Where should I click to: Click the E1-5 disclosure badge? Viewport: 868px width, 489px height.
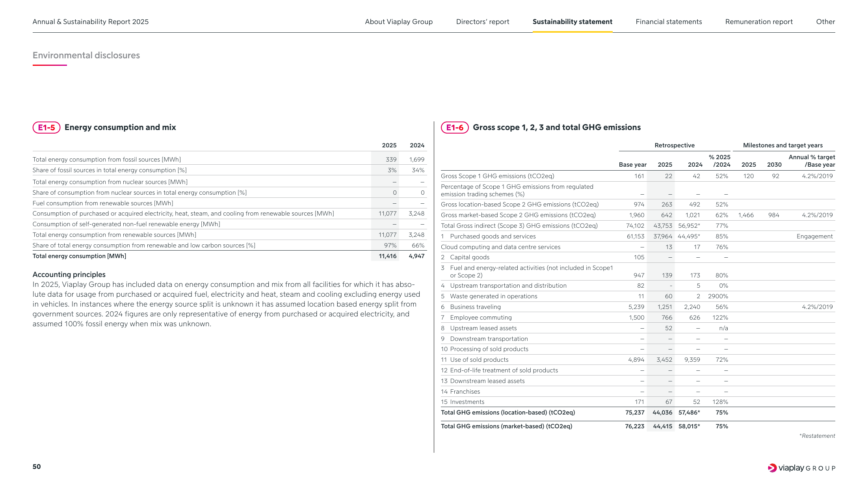click(x=46, y=127)
